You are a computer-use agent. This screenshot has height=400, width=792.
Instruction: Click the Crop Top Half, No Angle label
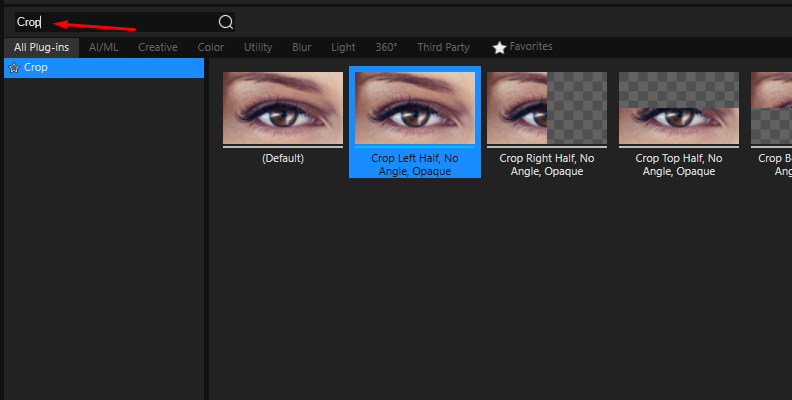pyautogui.click(x=679, y=165)
